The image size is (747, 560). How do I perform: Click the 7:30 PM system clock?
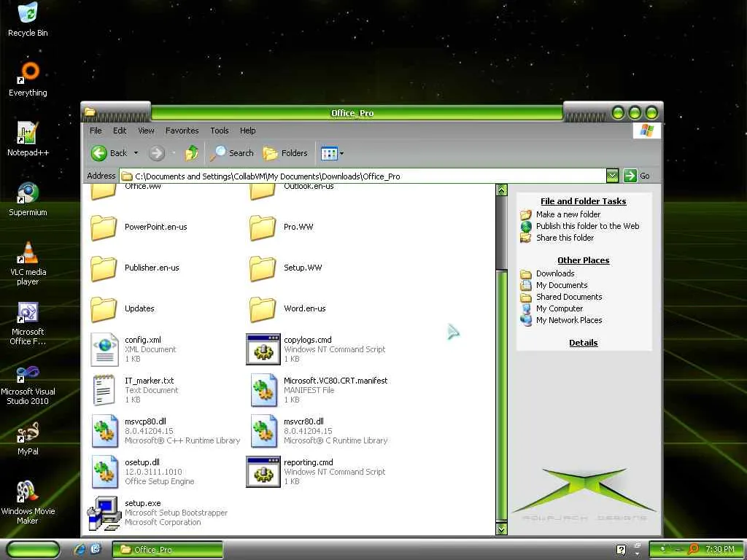tap(719, 550)
